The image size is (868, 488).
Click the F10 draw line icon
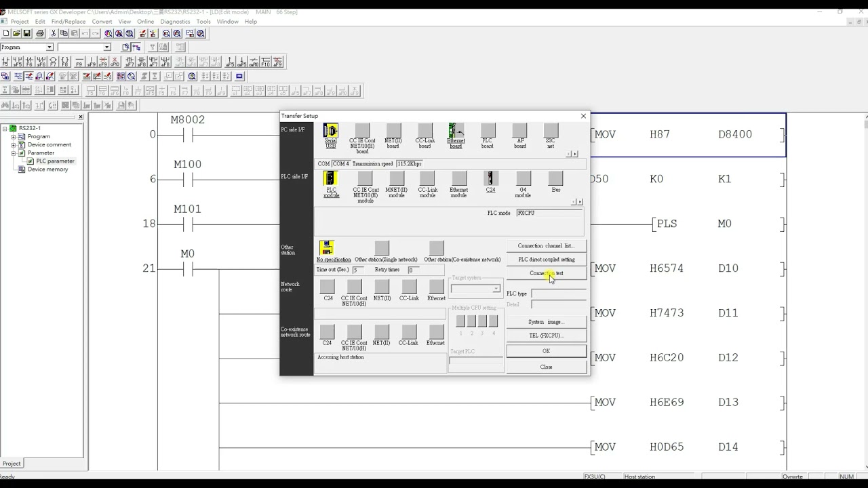266,62
